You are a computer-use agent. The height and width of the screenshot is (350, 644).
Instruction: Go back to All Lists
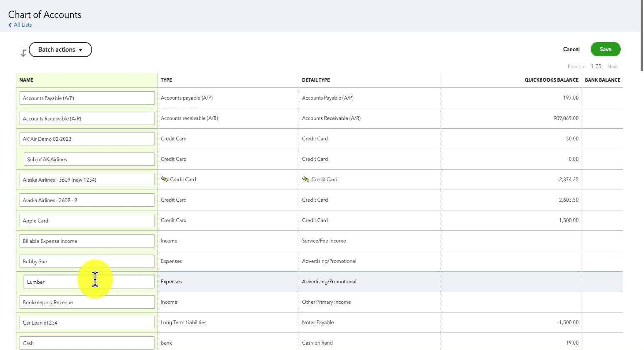click(22, 25)
